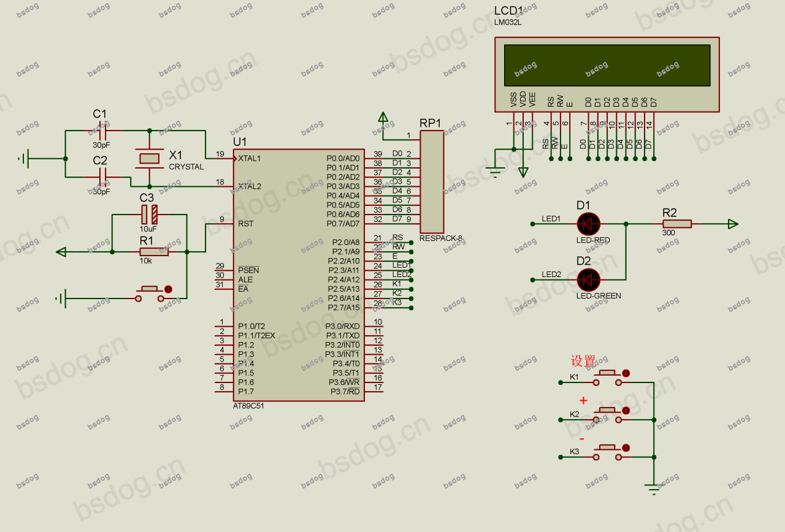
Task: Click the ground symbol under LCD VSS pin
Action: tap(496, 172)
